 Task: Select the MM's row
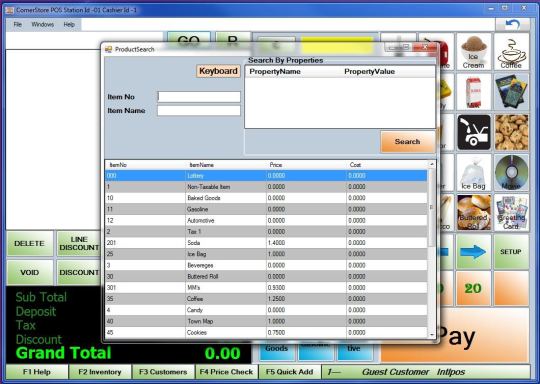pyautogui.click(x=266, y=288)
